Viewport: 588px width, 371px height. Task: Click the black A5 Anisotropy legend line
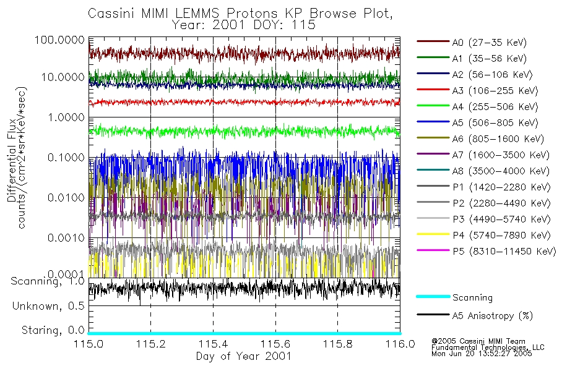point(433,315)
